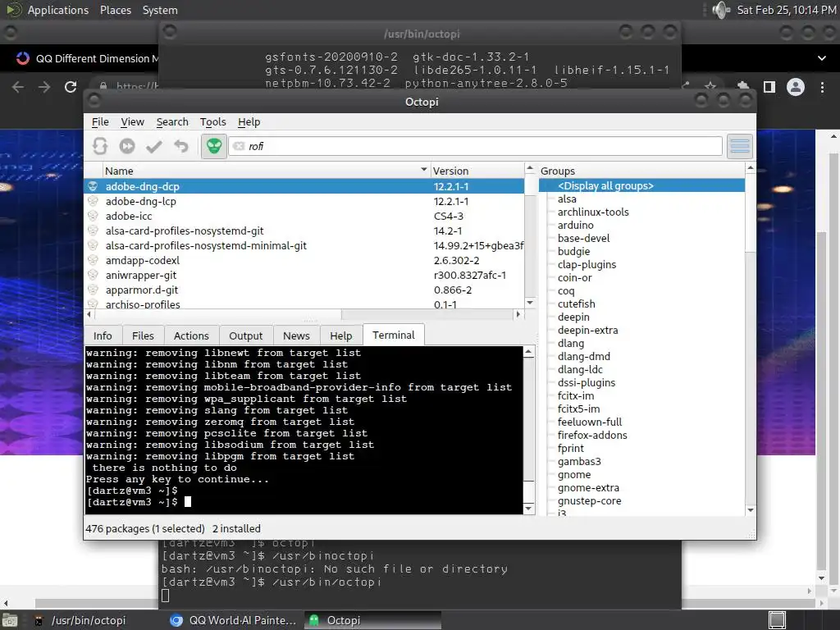The image size is (840, 630).
Task: Select the amdapp-codexl package row
Action: click(304, 260)
